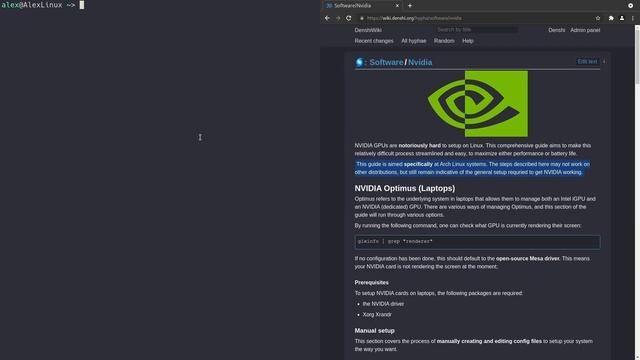Reload the page with the refresh icon

(349, 18)
